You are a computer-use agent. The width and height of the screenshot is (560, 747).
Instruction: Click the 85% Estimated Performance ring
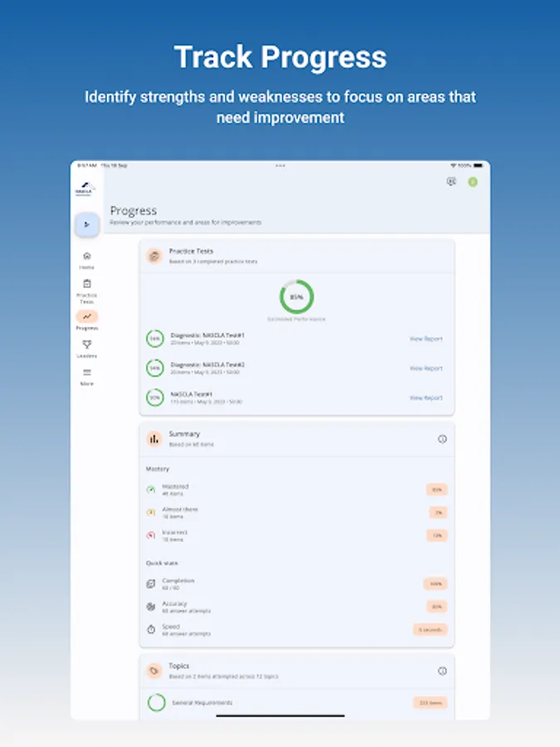tap(296, 297)
